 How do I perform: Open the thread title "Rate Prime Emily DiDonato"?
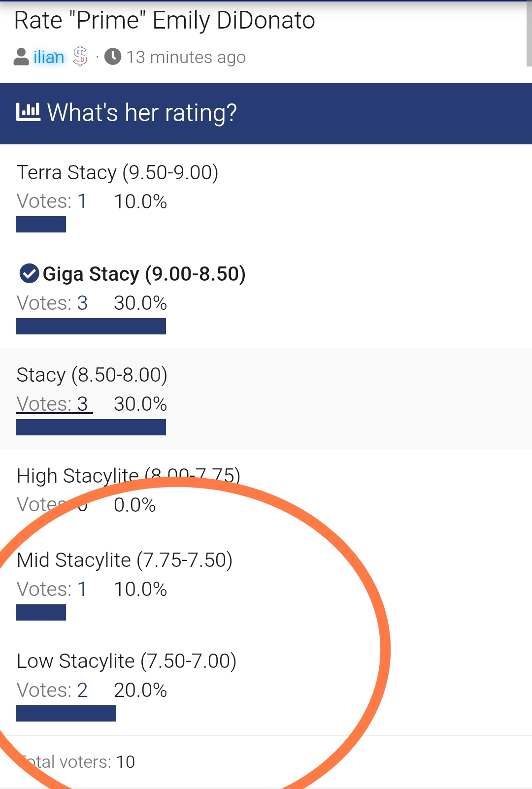(165, 21)
